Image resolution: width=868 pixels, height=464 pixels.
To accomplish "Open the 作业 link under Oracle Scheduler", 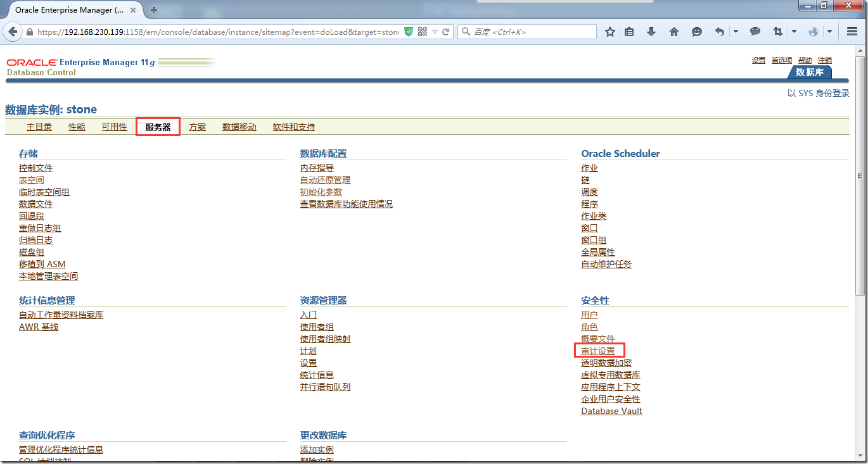I will coord(589,168).
